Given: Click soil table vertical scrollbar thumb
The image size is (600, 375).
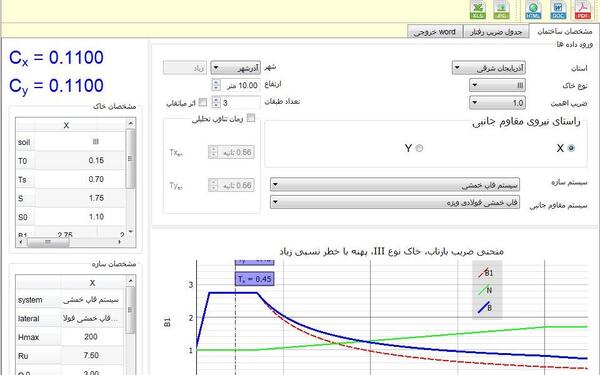Looking at the screenshot, I should pos(130,158).
